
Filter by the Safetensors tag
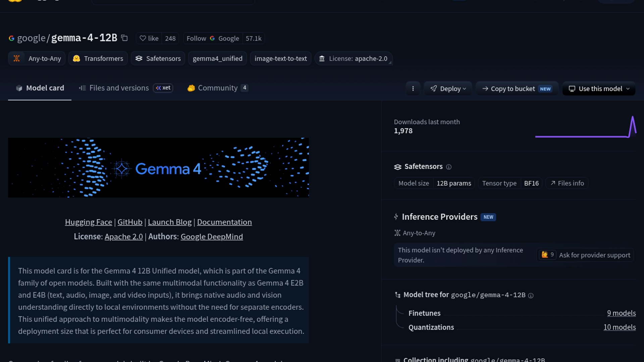[x=158, y=58]
